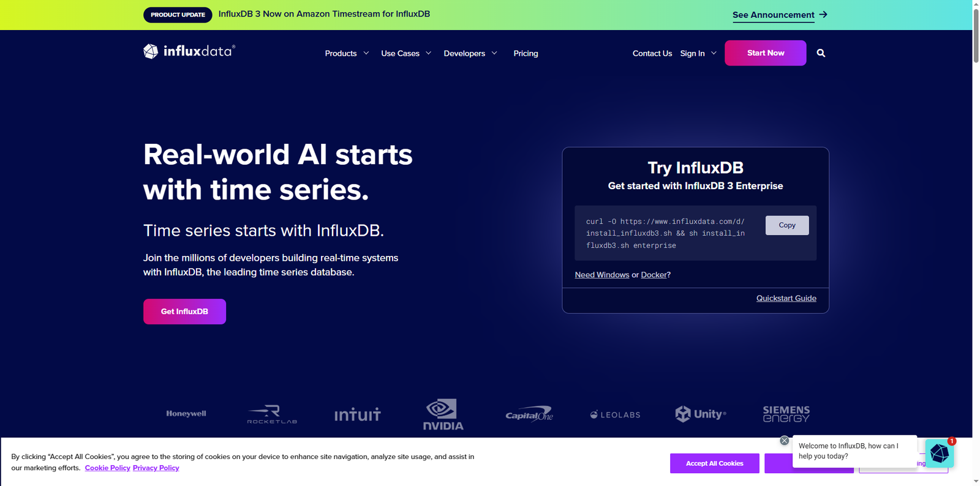This screenshot has height=486, width=980.
Task: Click the LeoLabs logo
Action: click(615, 414)
